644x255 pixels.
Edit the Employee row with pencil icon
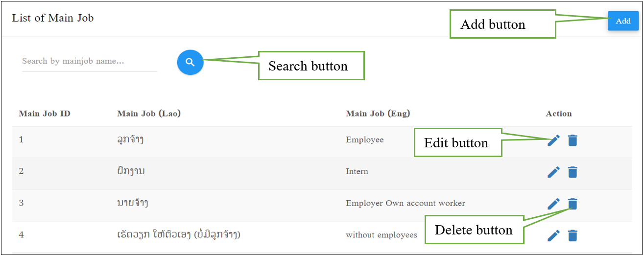pyautogui.click(x=553, y=140)
